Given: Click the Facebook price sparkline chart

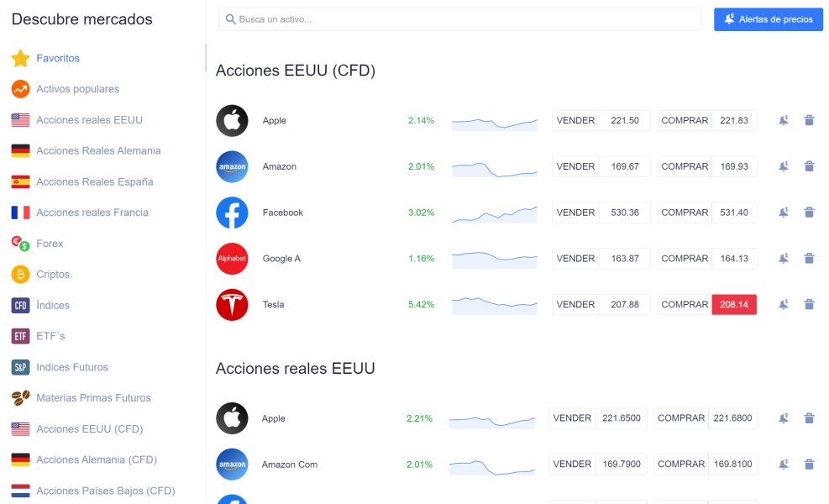Looking at the screenshot, I should tap(494, 213).
